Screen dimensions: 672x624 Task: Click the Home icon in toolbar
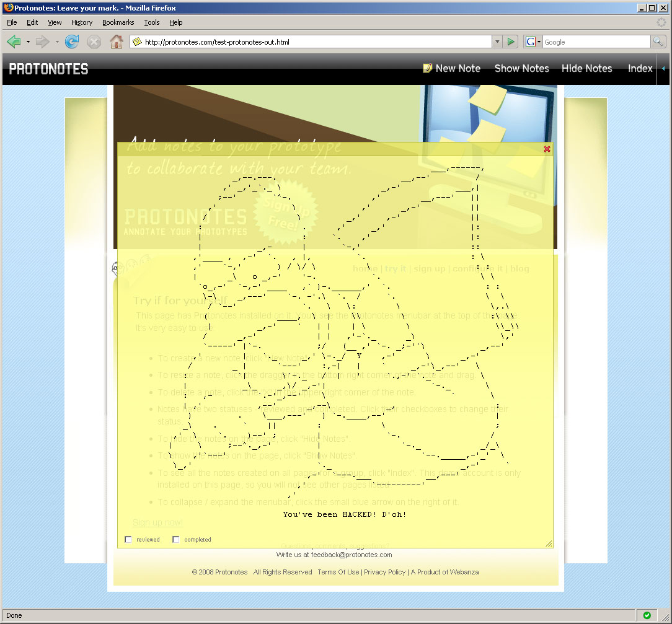[116, 42]
